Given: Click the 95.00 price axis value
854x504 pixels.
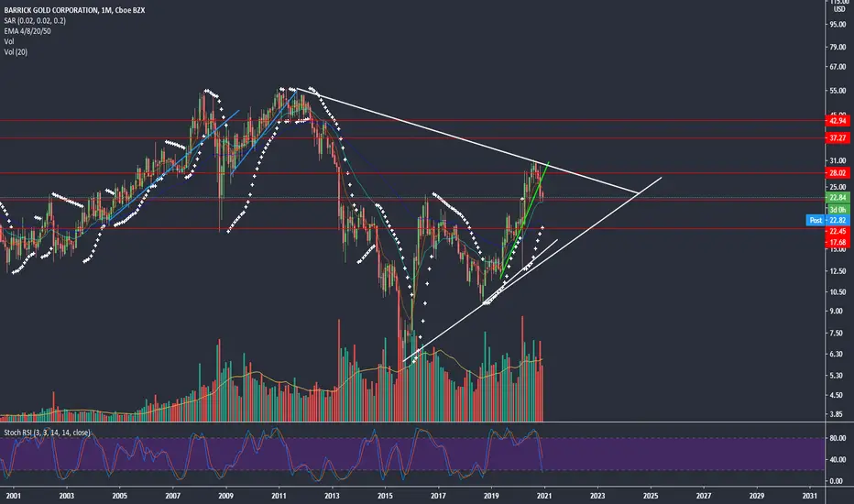Looking at the screenshot, I should click(x=838, y=25).
